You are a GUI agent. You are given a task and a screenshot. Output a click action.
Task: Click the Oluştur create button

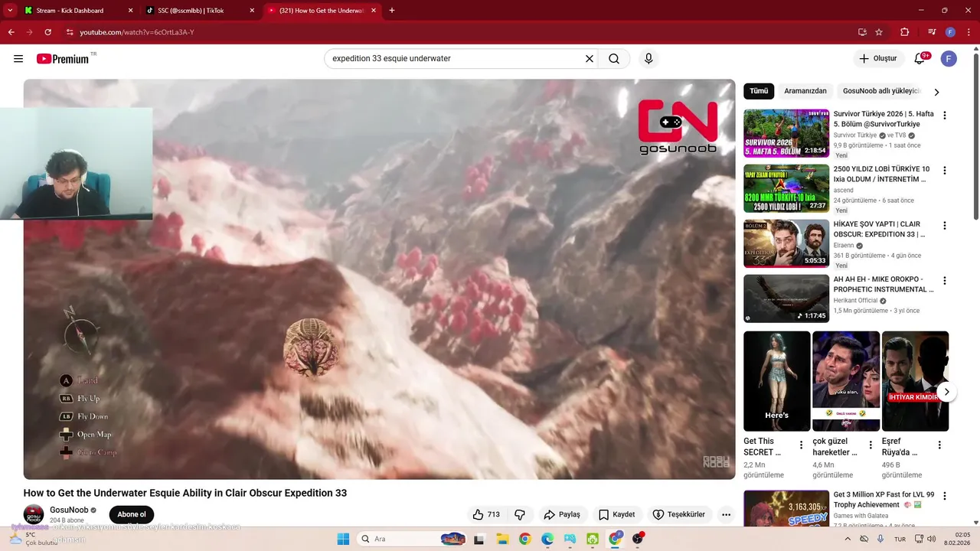click(878, 59)
